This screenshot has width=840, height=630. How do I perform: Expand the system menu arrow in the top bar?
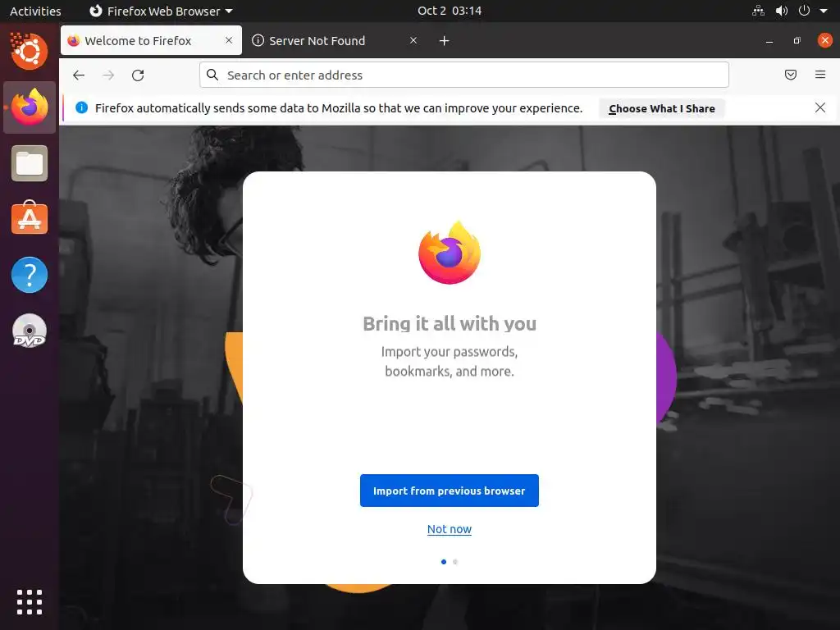(824, 11)
